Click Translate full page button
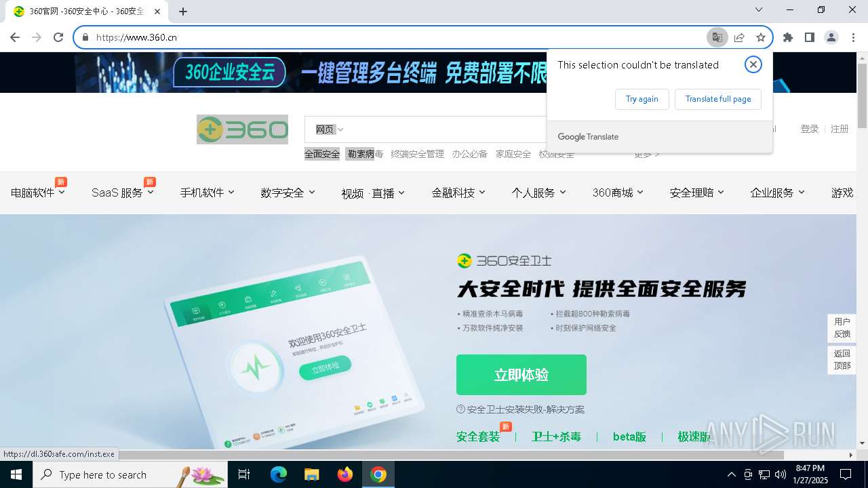The image size is (868, 488). [717, 99]
